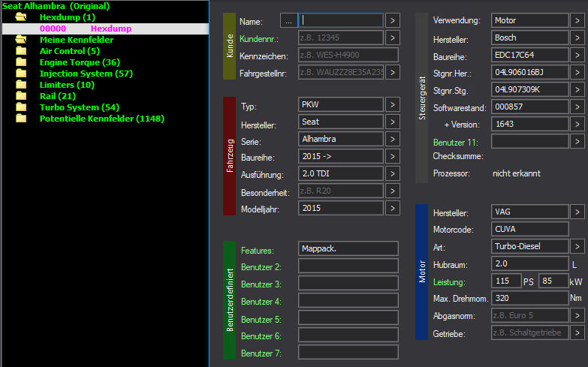
Task: Click the Besonderheit input field
Action: click(x=341, y=191)
